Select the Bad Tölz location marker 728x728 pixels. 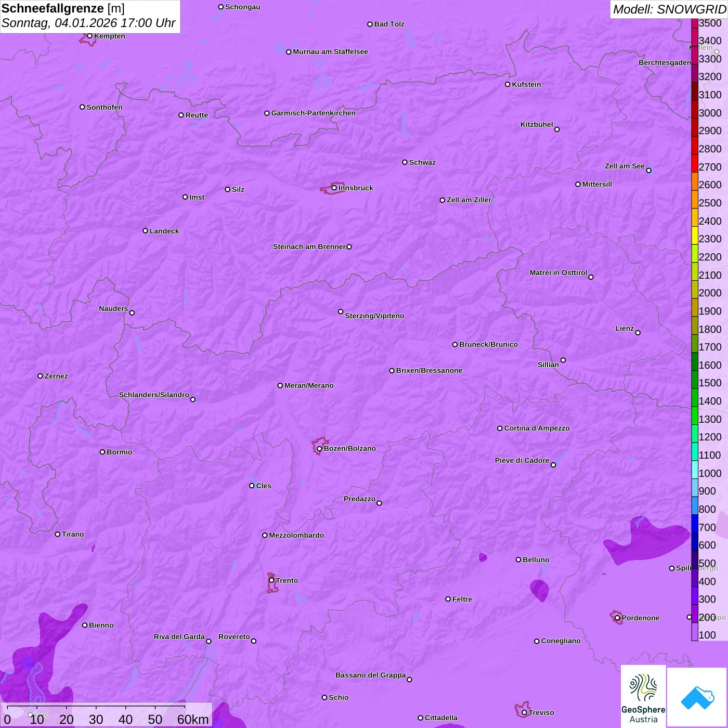(370, 24)
